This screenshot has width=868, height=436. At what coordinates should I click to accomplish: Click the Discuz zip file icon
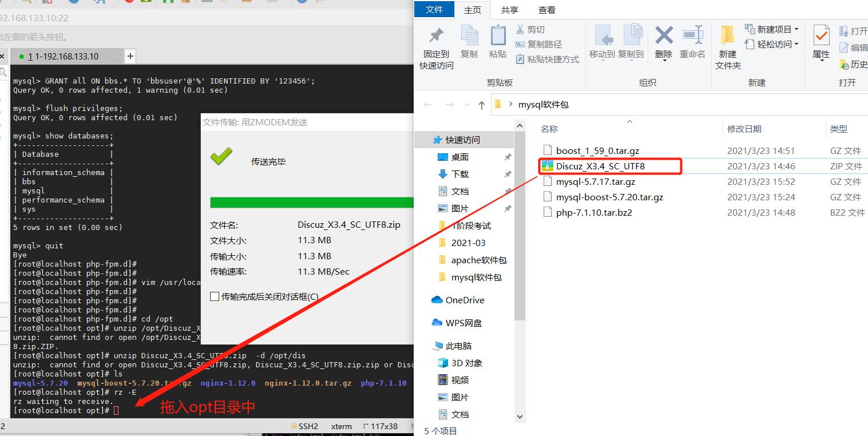[x=547, y=167]
